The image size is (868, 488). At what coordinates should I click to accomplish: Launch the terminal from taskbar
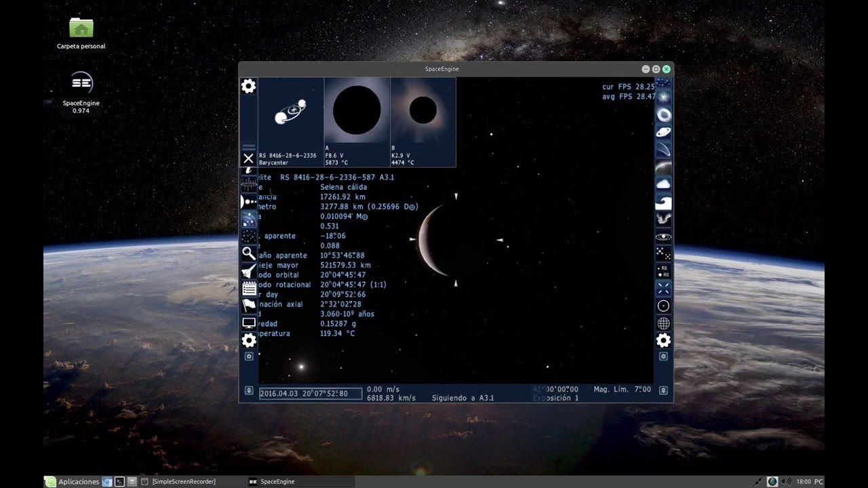tap(119, 481)
